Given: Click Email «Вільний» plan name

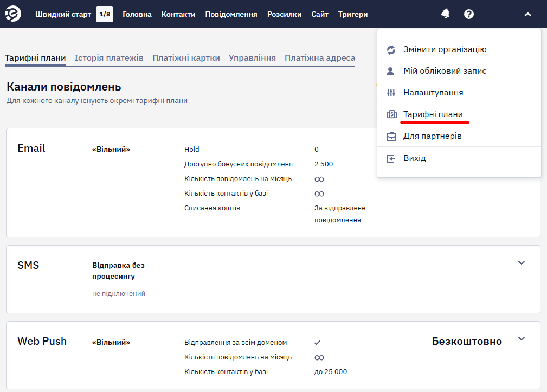Looking at the screenshot, I should point(111,149).
